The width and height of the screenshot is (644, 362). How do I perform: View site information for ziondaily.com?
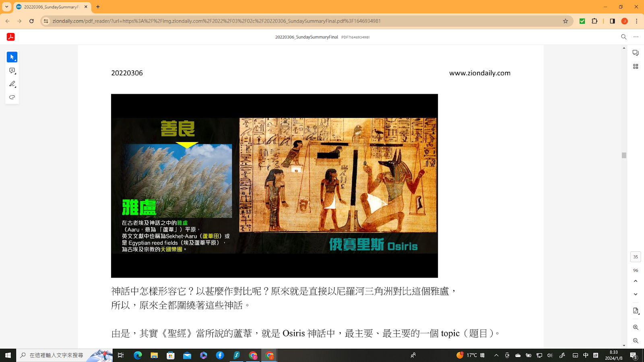(x=46, y=21)
